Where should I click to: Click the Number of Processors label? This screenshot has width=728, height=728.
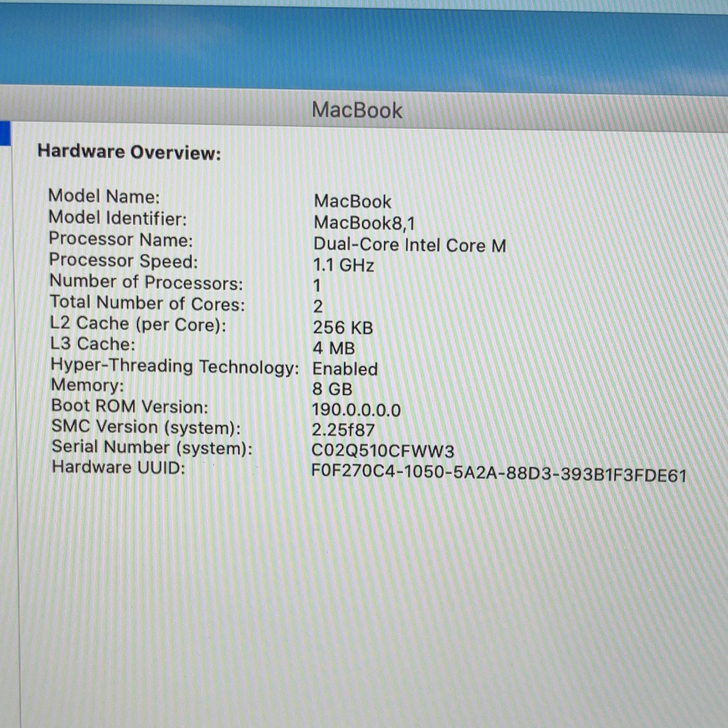tap(146, 282)
